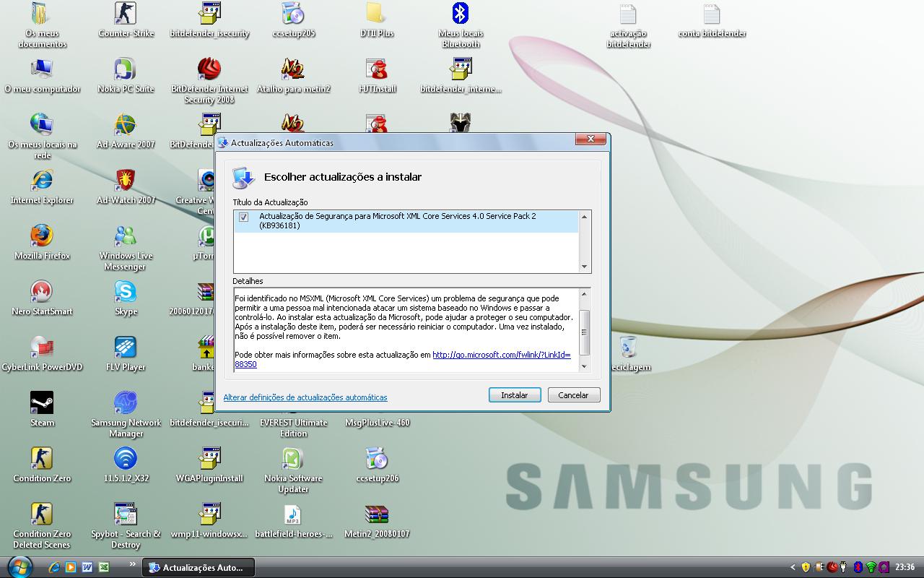Click the update list scroll-down arrow
This screenshot has height=578, width=924.
pyautogui.click(x=585, y=267)
